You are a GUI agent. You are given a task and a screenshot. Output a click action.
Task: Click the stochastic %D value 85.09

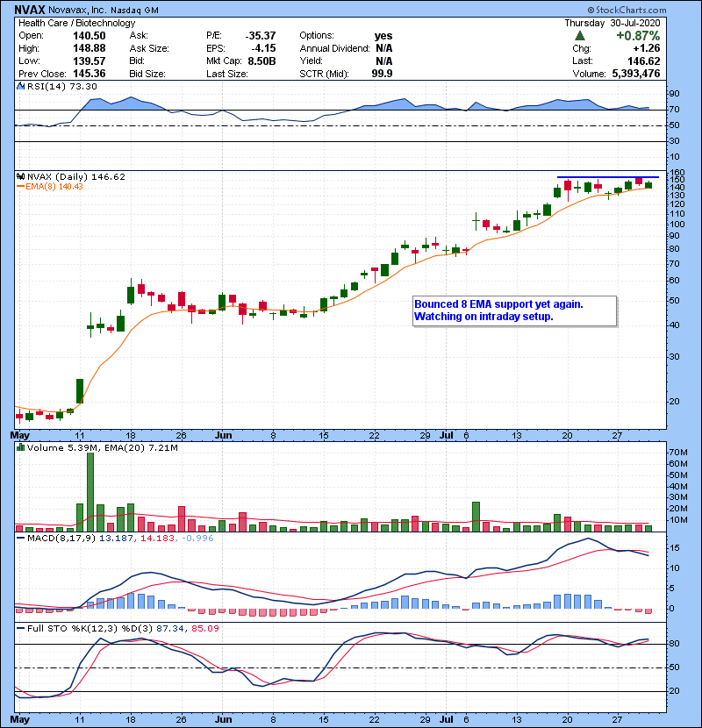[x=204, y=628]
